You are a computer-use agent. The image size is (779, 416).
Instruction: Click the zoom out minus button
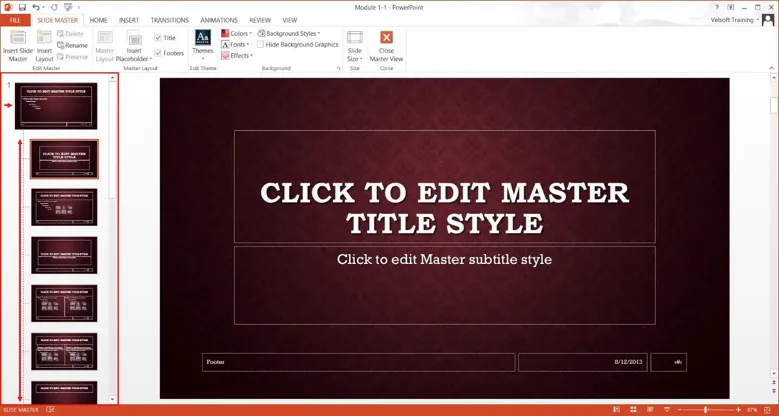680,410
